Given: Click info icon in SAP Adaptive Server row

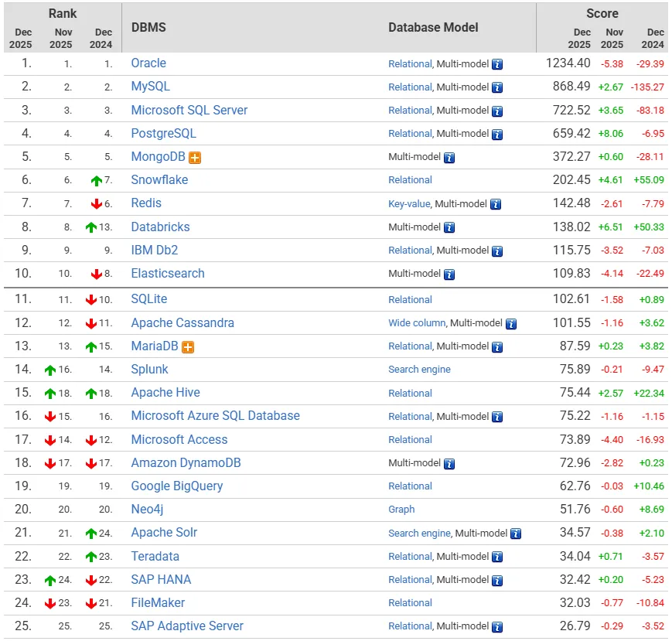Looking at the screenshot, I should 497,627.
